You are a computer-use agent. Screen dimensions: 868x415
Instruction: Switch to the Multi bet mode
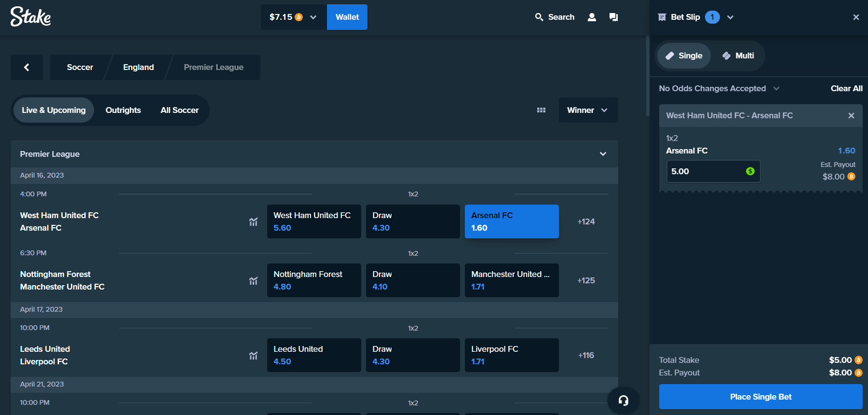coord(738,56)
